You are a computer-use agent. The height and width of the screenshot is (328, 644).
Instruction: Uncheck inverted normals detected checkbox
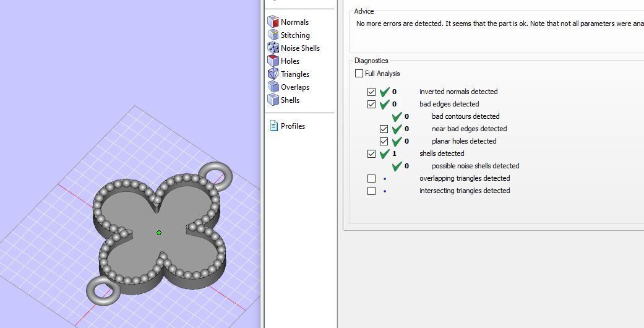371,92
